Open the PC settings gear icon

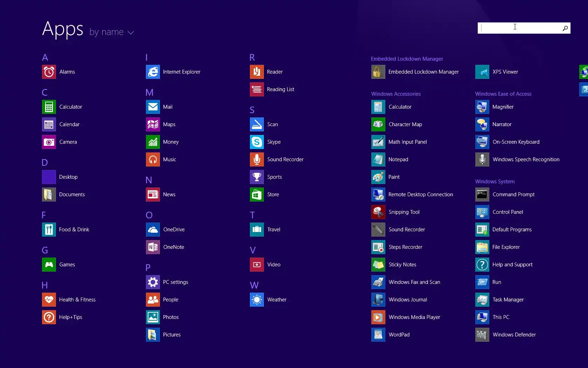(153, 282)
